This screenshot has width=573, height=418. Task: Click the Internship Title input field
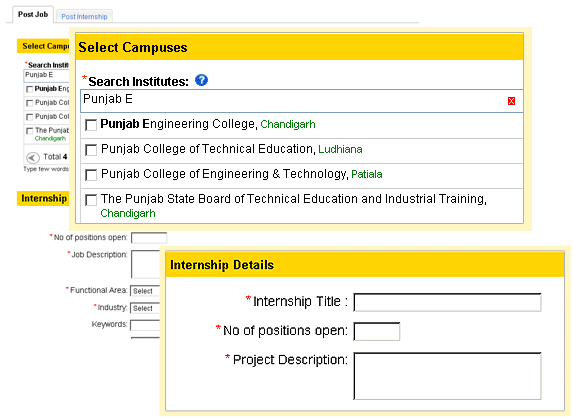click(447, 302)
